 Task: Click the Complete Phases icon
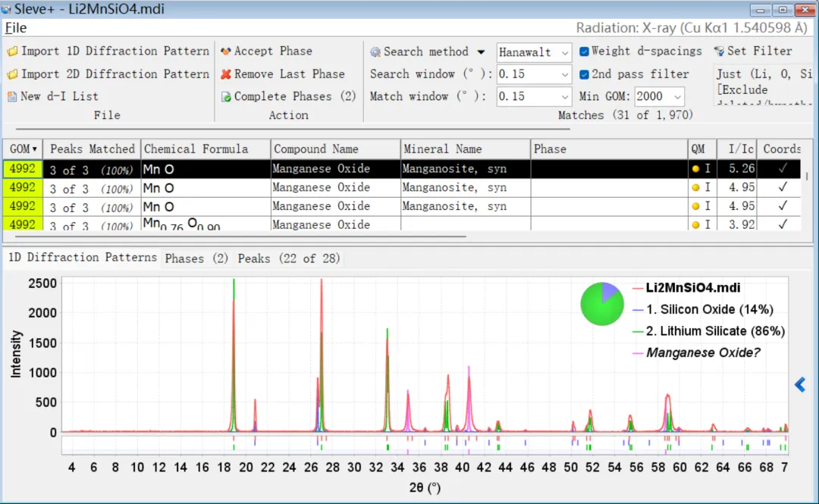pos(226,97)
